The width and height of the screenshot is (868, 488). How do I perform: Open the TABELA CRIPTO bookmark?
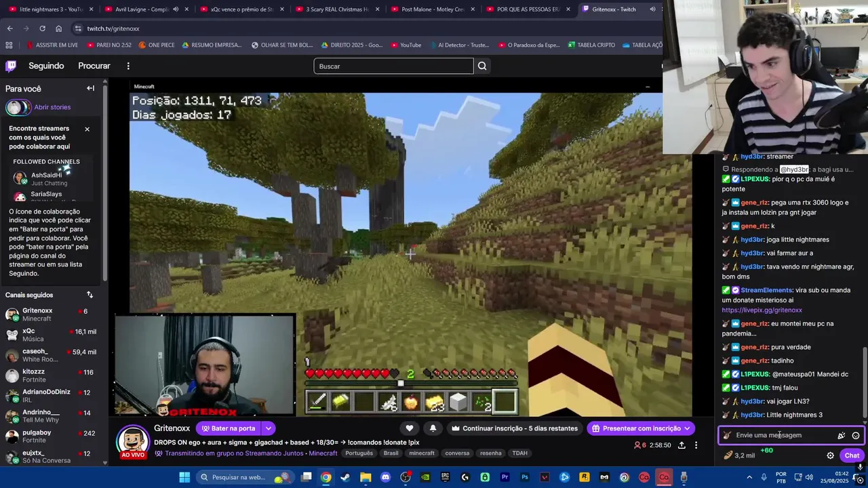click(591, 45)
